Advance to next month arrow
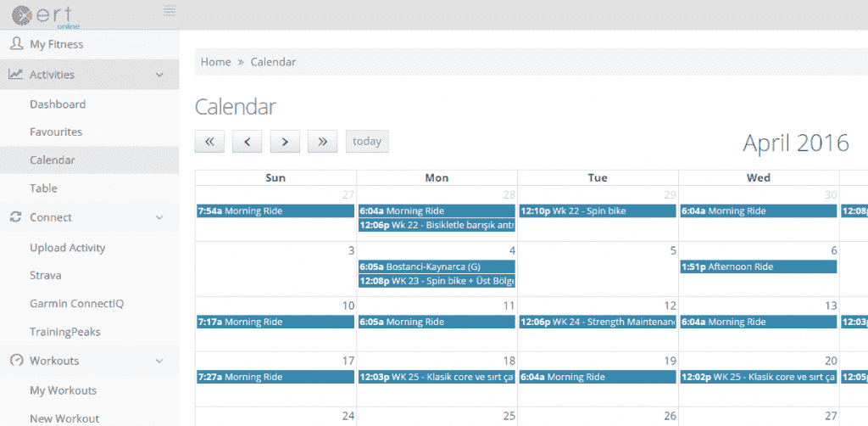Image resolution: width=868 pixels, height=426 pixels. coord(285,142)
